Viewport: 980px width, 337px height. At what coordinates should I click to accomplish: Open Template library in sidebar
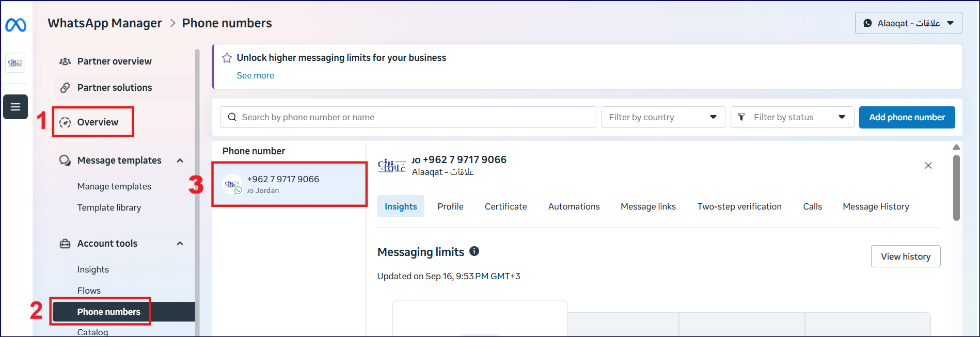(x=109, y=207)
